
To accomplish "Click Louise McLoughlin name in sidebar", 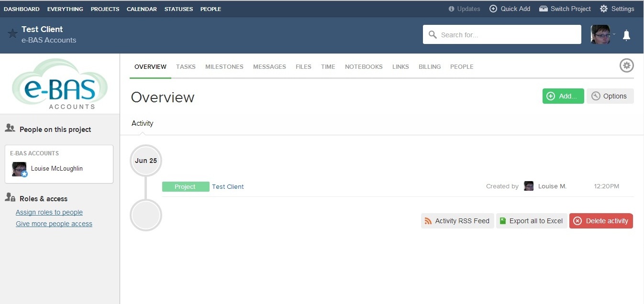I will pos(57,169).
